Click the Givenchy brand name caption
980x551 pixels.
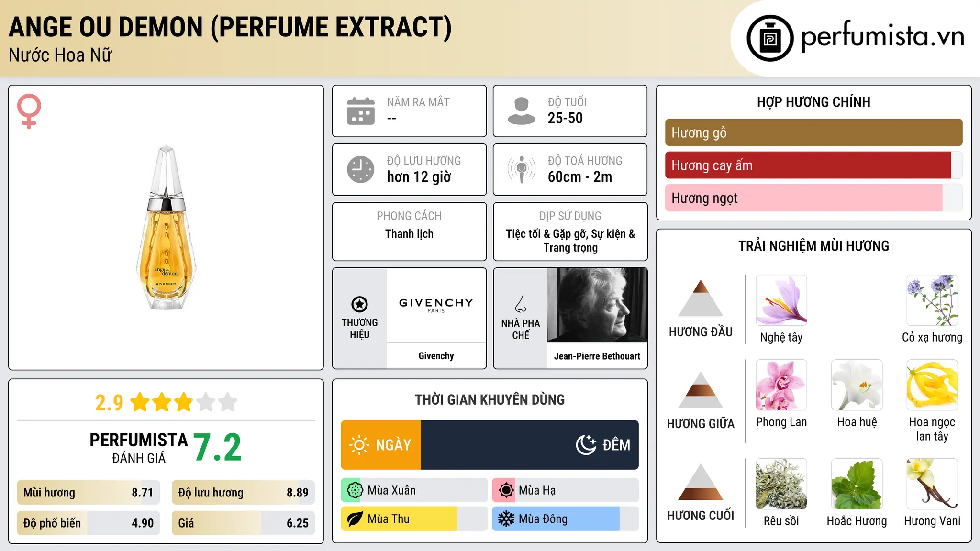tap(436, 356)
